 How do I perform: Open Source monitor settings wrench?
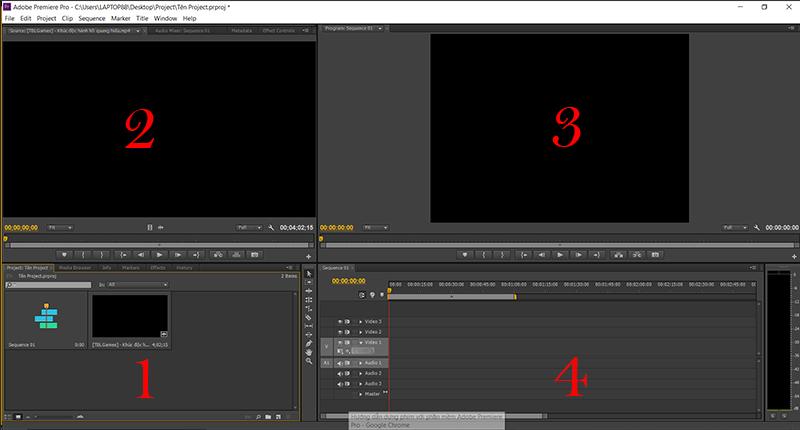tap(271, 227)
